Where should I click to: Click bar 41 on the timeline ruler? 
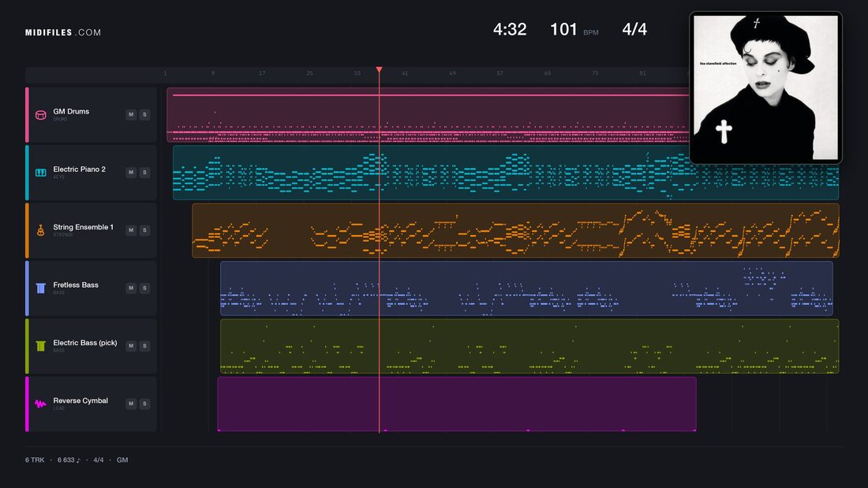coord(405,73)
